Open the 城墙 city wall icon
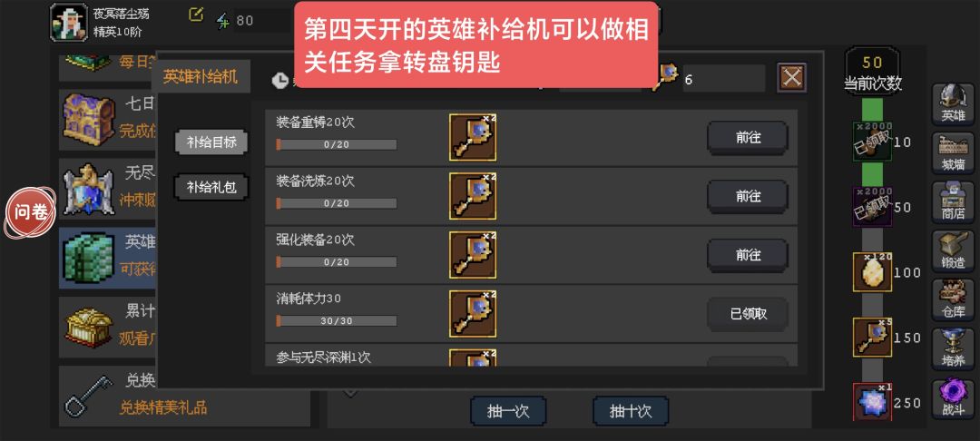Viewport: 980px width, 441px height. [953, 152]
